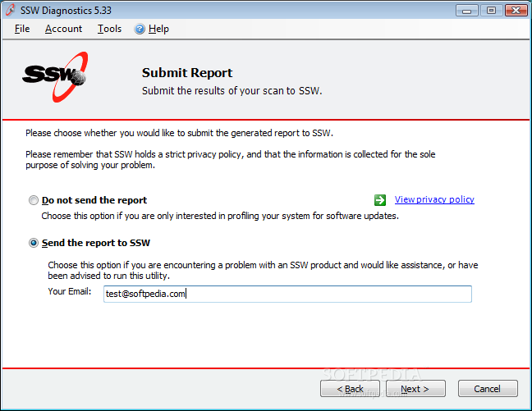Click the 'Please choose whether you would like' sentence
Screen dimensions: 532x411
[x=179, y=133]
